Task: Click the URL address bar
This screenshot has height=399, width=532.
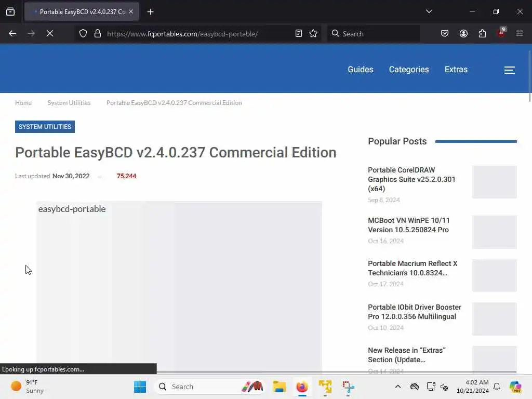Action: click(x=198, y=34)
